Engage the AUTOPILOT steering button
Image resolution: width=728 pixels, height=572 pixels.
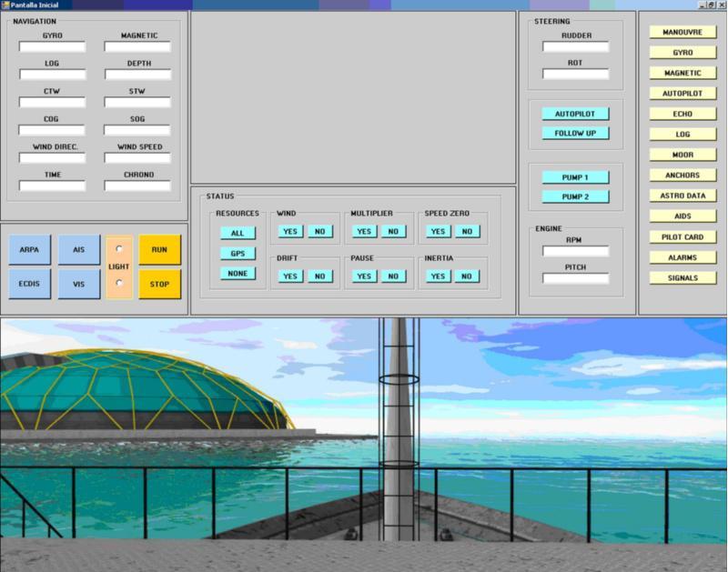[575, 114]
